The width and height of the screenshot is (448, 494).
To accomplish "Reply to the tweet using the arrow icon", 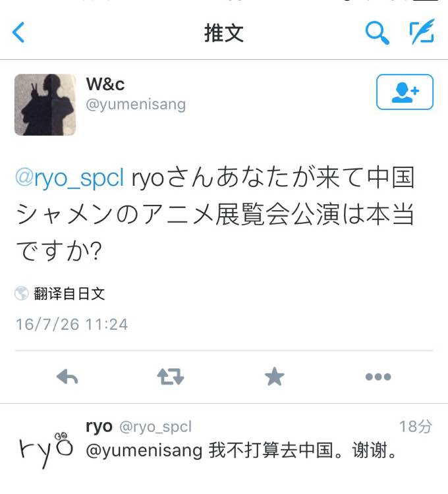I will tap(67, 377).
